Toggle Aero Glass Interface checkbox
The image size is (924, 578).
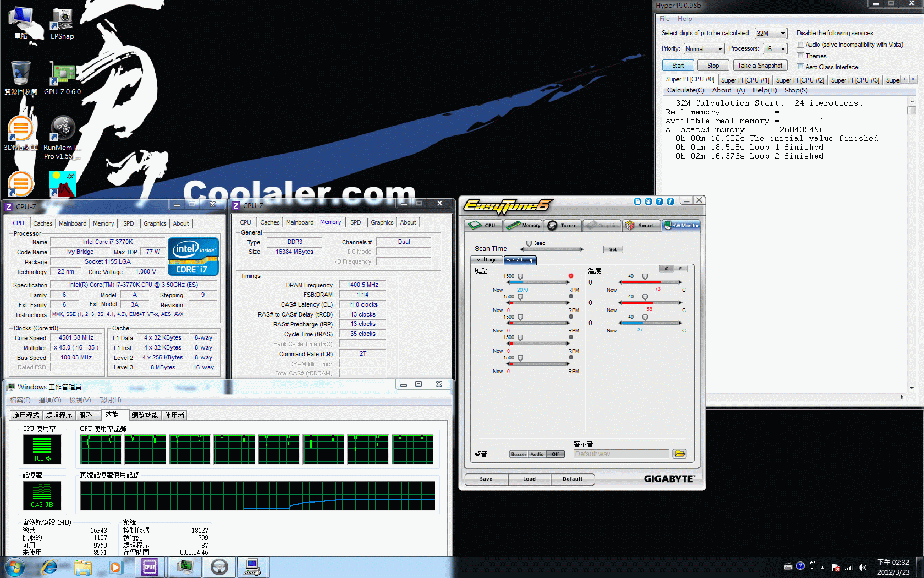[801, 67]
